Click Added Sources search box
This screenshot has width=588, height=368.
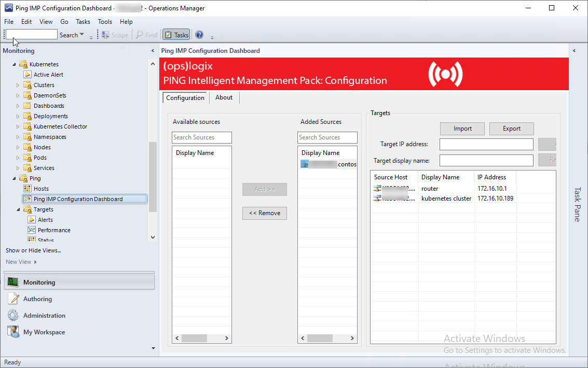click(x=327, y=137)
